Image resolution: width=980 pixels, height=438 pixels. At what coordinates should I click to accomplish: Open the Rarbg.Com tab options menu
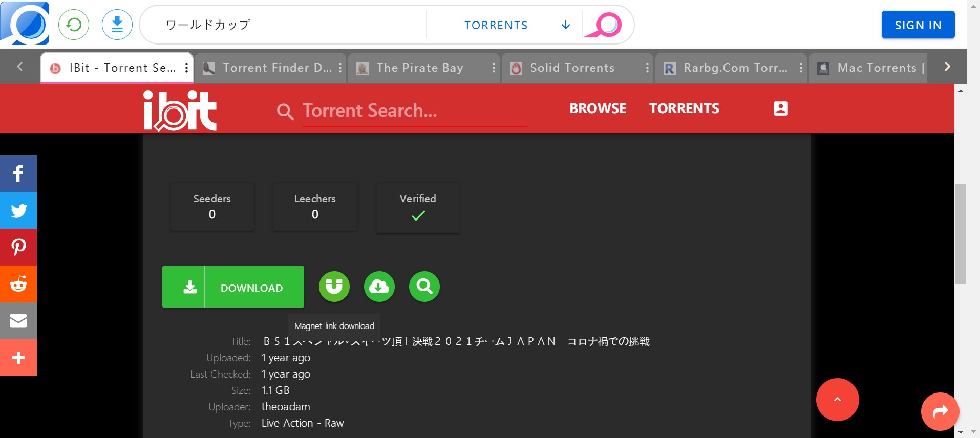[x=801, y=68]
